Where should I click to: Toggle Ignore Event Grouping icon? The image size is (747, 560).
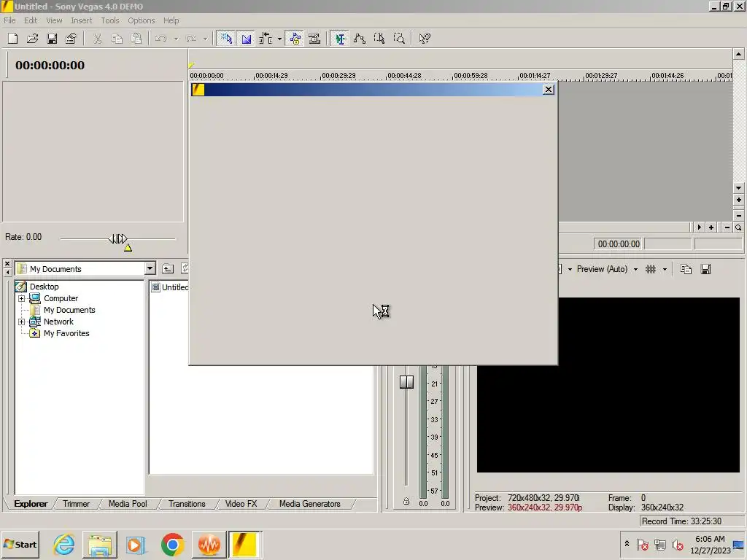[x=314, y=39]
